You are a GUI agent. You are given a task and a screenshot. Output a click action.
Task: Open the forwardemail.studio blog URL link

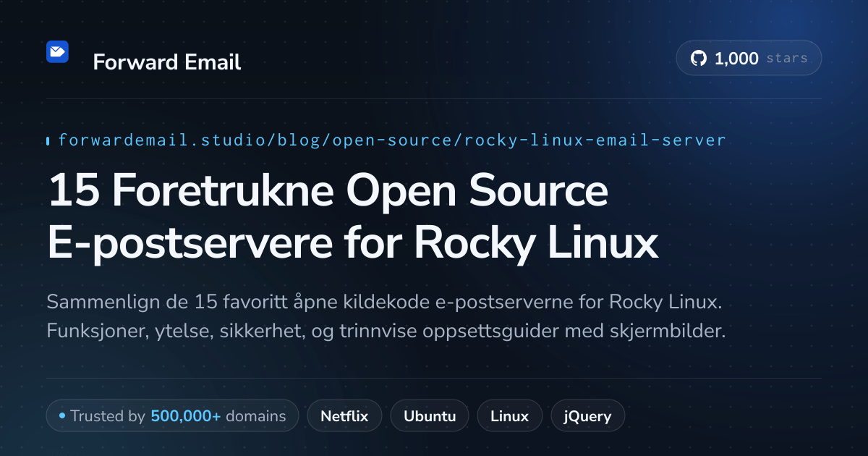(391, 140)
